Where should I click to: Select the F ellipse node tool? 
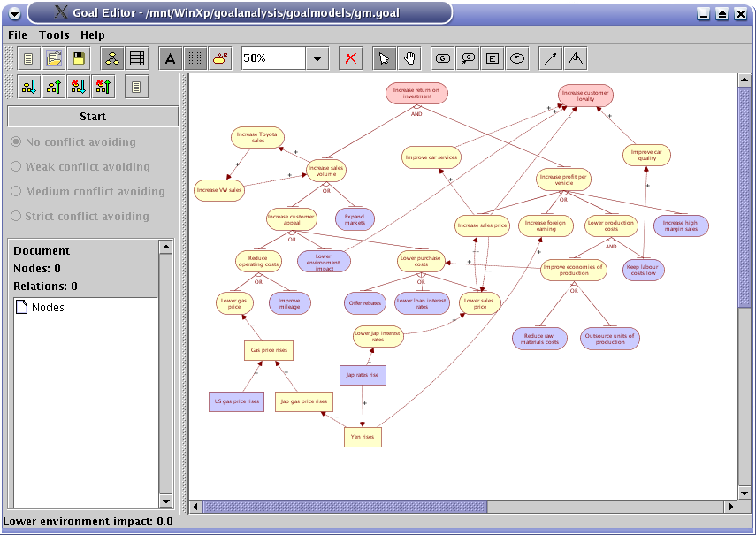517,58
